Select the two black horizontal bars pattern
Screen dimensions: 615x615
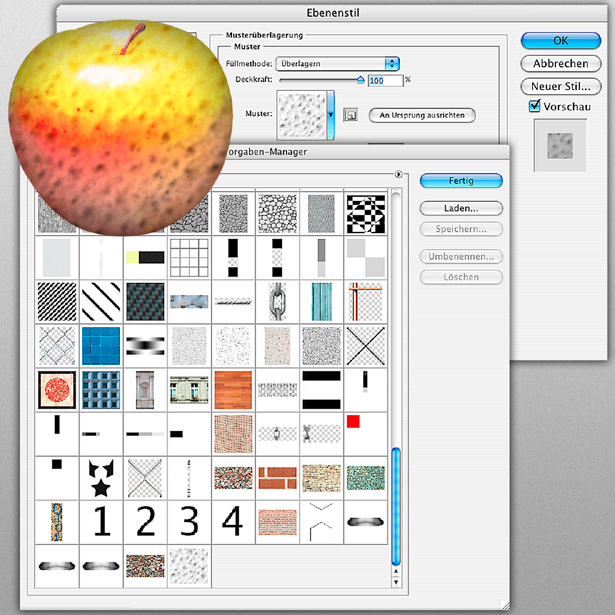322,390
